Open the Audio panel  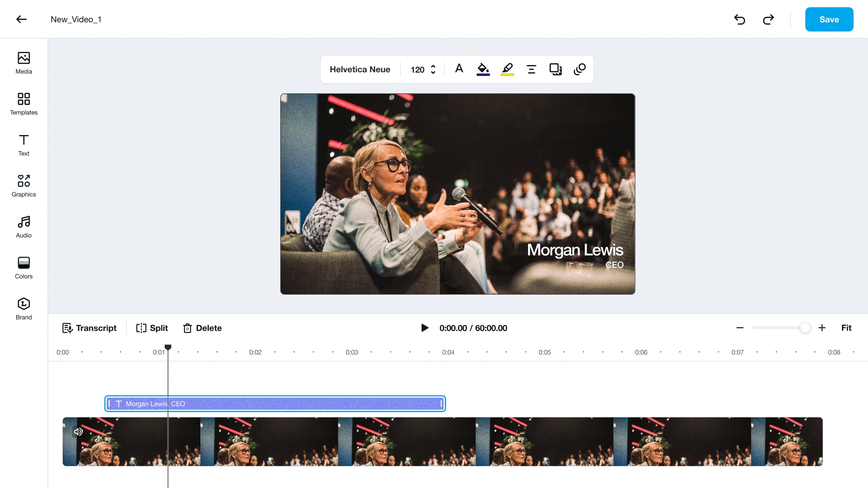(24, 227)
